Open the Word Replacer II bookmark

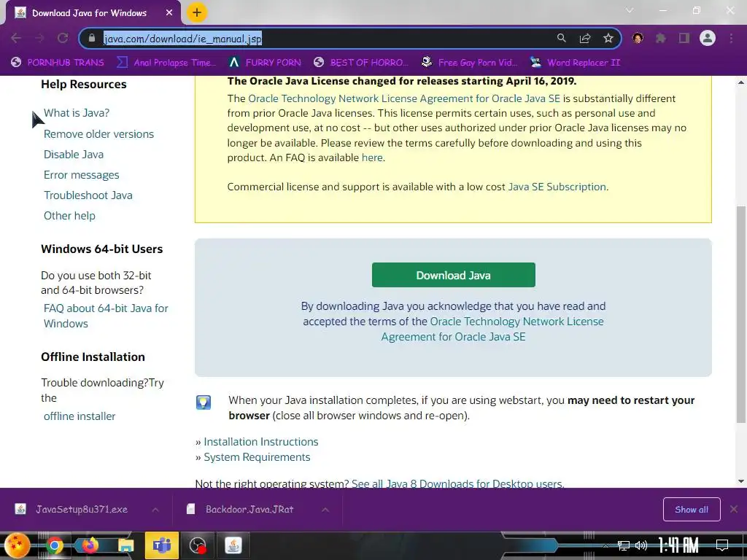coord(575,63)
